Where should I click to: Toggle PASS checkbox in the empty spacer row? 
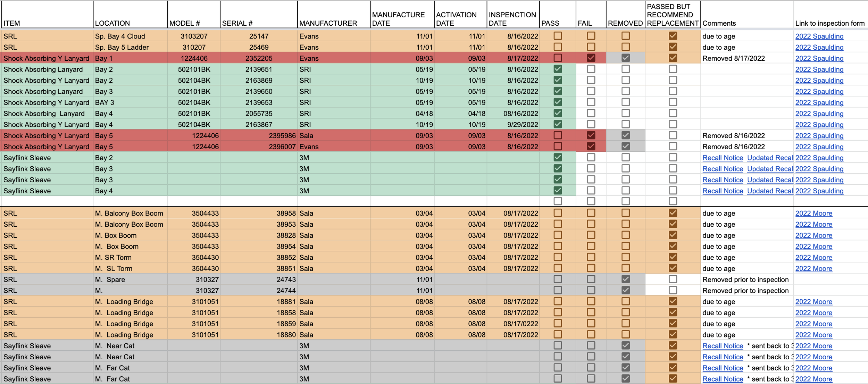[558, 201]
